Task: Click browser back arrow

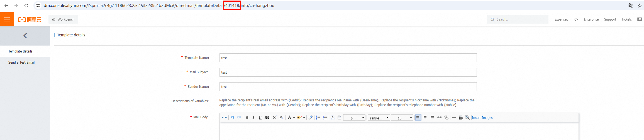Action: (6, 6)
